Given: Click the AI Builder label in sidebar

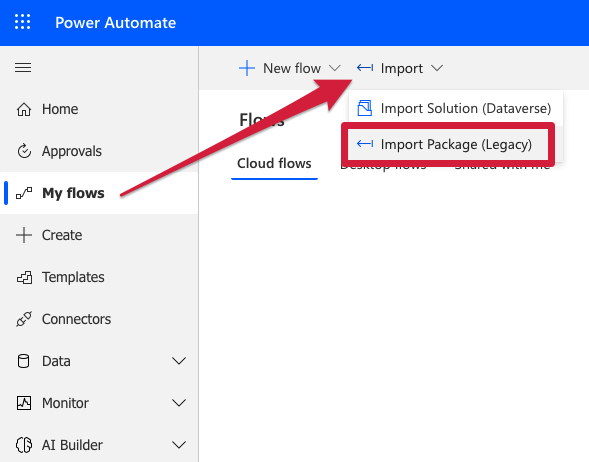Looking at the screenshot, I should point(72,445).
